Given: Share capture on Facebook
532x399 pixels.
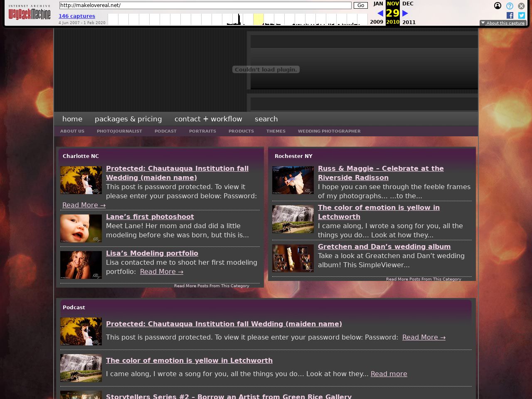Looking at the screenshot, I should pos(510,15).
